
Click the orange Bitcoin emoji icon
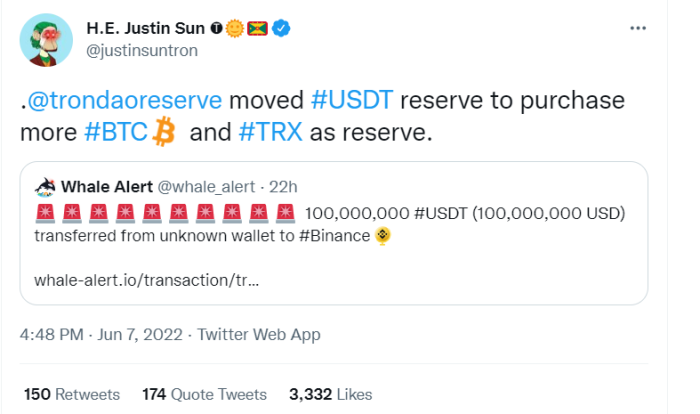pos(163,133)
